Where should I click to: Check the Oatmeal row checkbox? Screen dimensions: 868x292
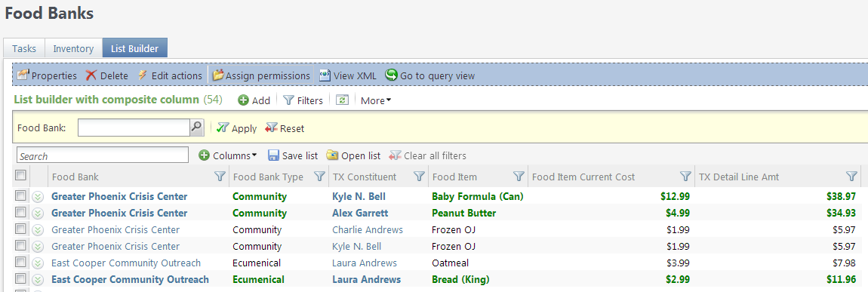[x=20, y=262]
